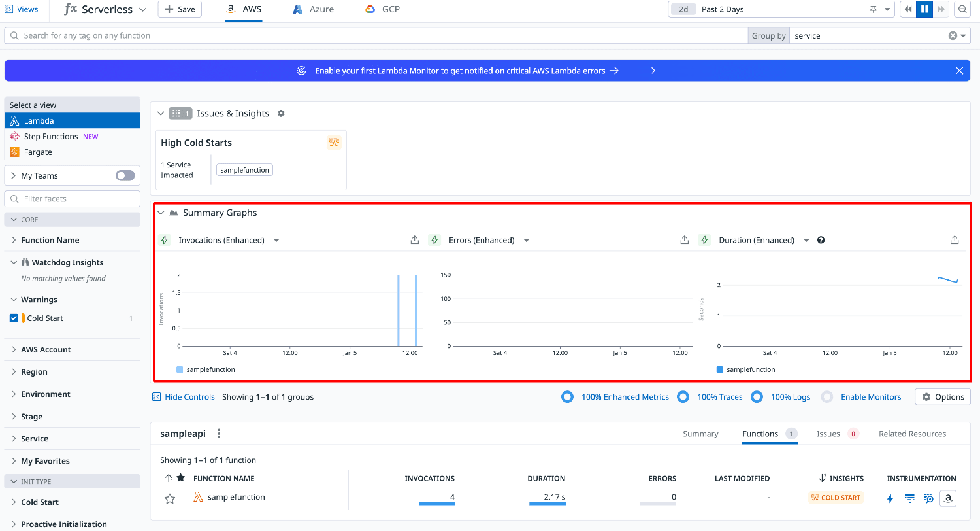Switch to the Issues tab
The height and width of the screenshot is (531, 980).
(x=837, y=434)
